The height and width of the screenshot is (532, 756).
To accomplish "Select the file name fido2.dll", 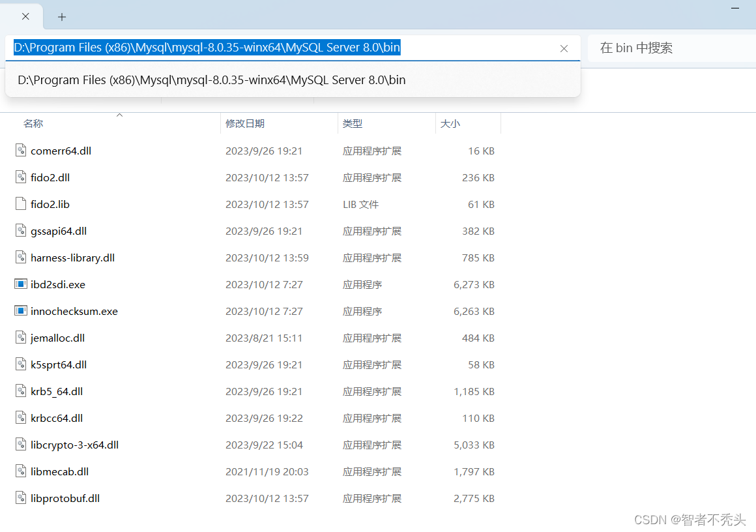I will coord(50,177).
